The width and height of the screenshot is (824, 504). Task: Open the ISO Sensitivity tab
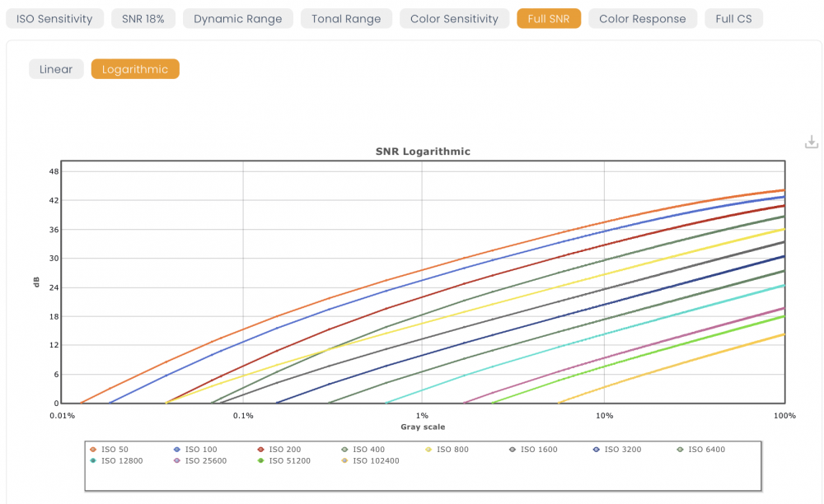click(x=54, y=19)
